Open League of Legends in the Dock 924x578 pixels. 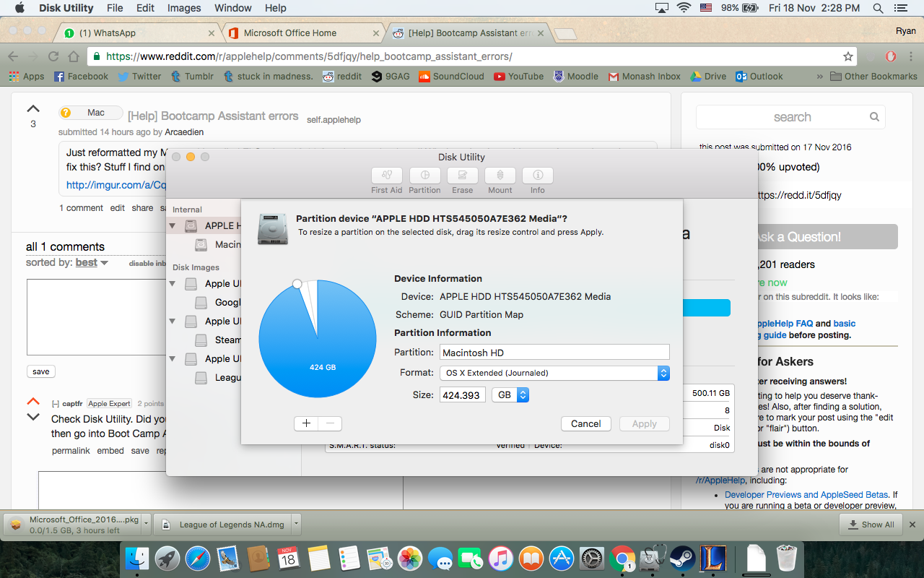(x=712, y=558)
